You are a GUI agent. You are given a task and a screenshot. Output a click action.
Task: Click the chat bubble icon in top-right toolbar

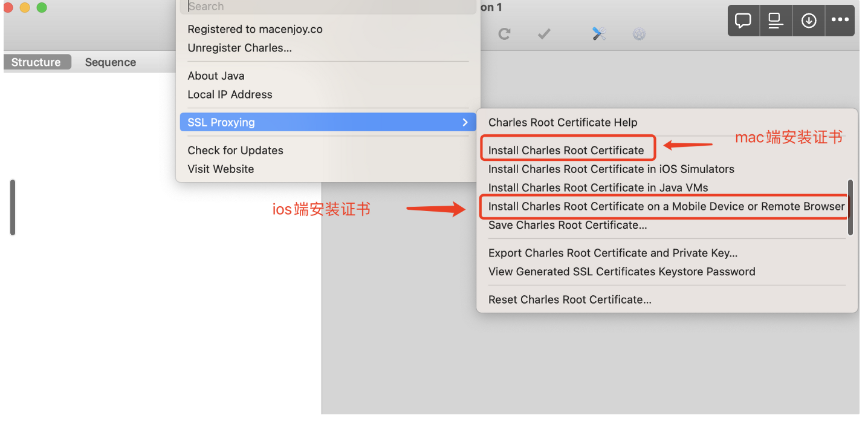[x=743, y=20]
